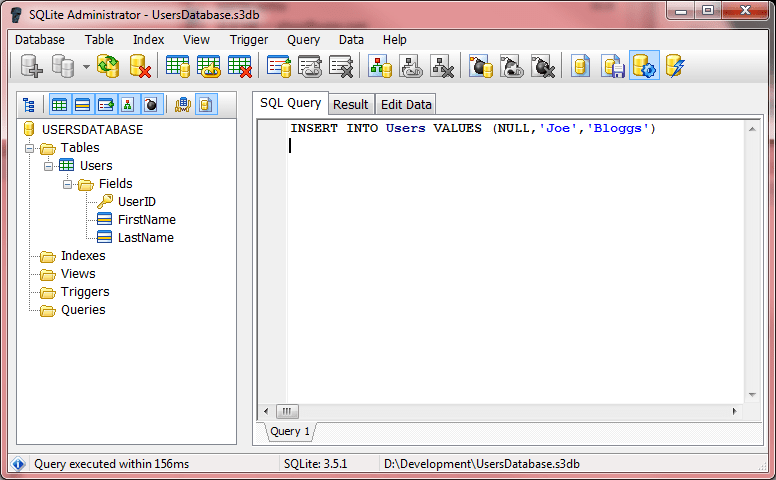Screen dimensions: 776x480
Task: Collapse the Tables tree node
Action: [30, 148]
